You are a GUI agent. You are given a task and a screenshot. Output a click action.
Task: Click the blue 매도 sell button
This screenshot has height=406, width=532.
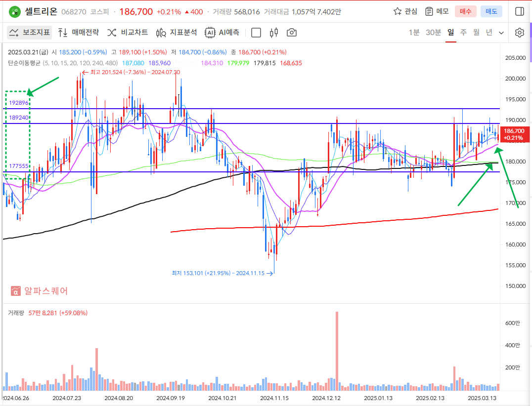tap(491, 11)
